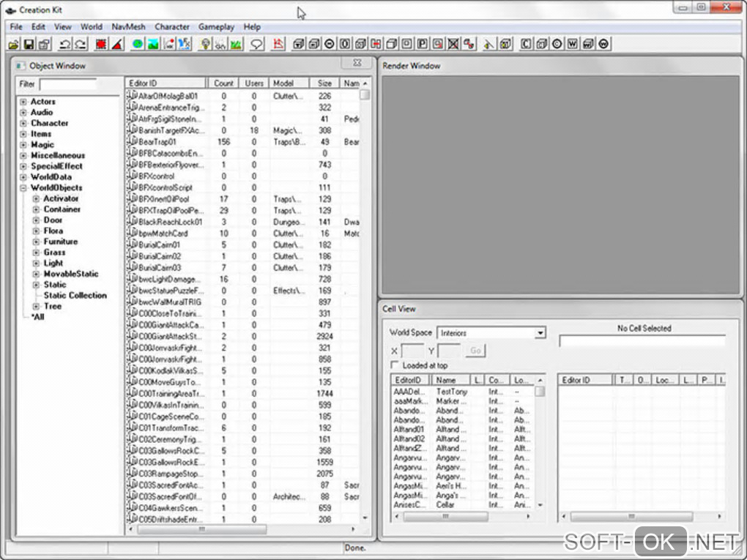Open the Gameplay menu
Image resolution: width=747 pixels, height=560 pixels.
[x=216, y=27]
